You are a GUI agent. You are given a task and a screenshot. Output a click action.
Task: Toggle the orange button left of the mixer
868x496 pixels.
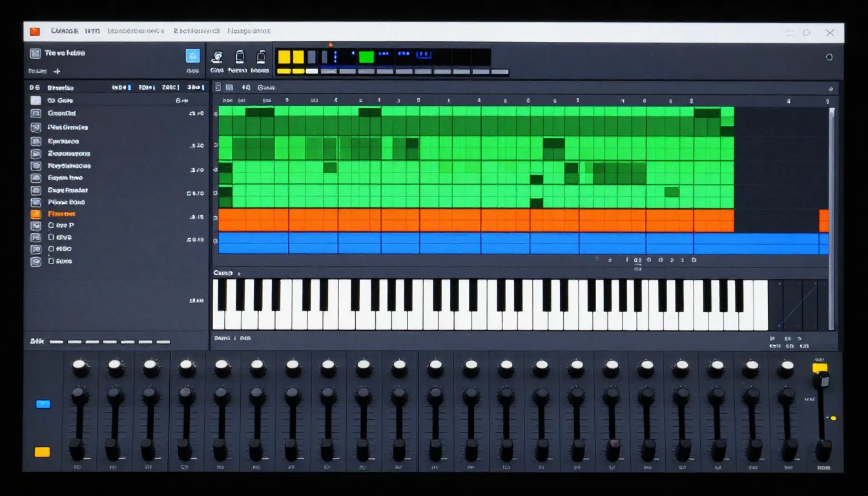(x=43, y=451)
